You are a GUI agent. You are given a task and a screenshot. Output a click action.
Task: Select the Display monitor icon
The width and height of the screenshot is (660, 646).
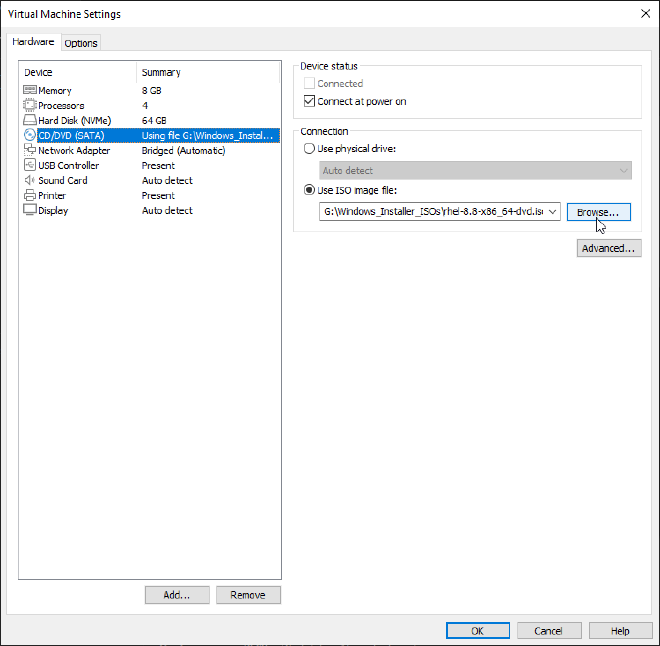(x=30, y=210)
